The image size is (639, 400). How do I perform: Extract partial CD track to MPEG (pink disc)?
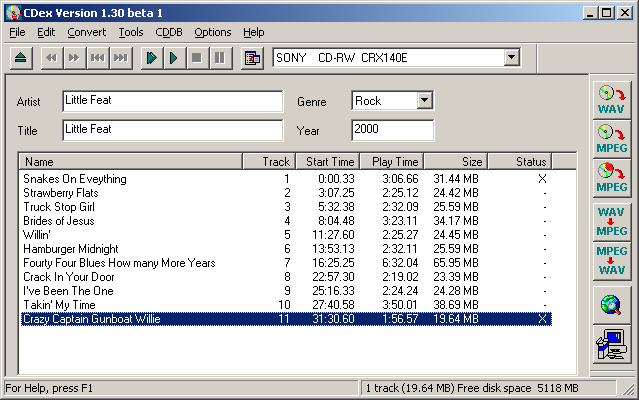click(x=612, y=178)
